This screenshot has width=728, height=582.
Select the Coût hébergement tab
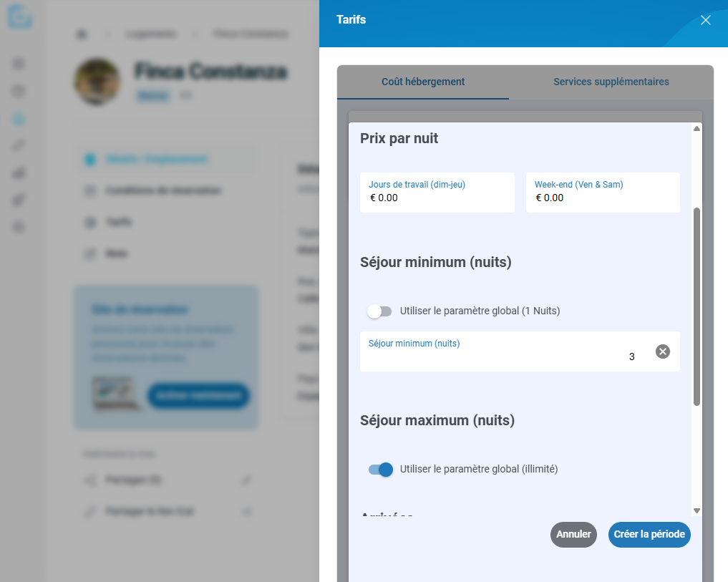pyautogui.click(x=423, y=82)
